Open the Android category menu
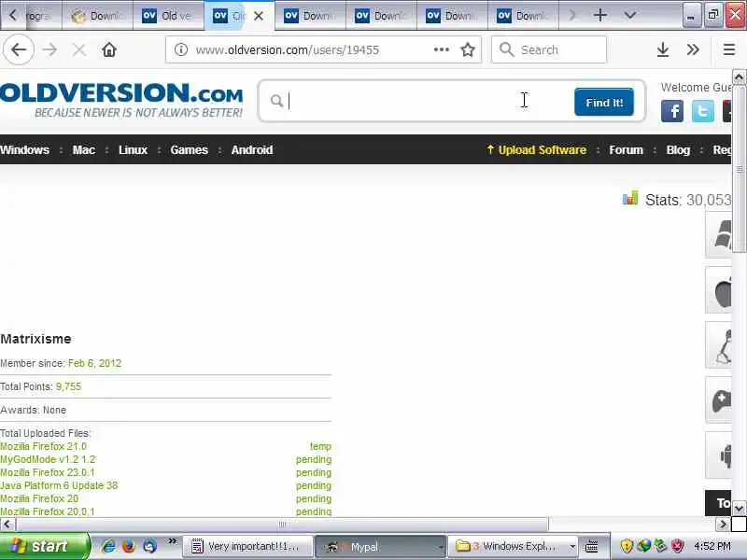 252,150
